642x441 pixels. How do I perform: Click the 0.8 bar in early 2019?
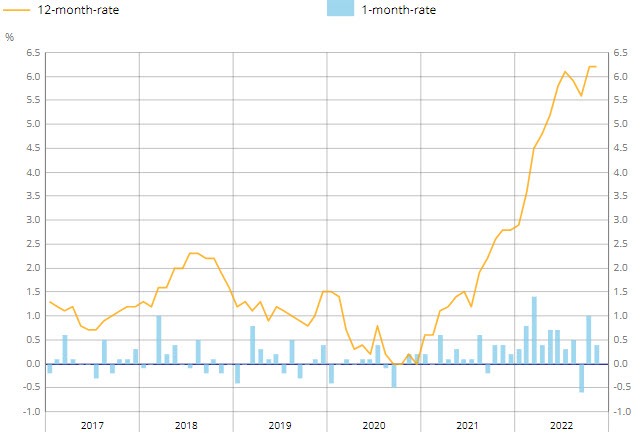coord(253,345)
